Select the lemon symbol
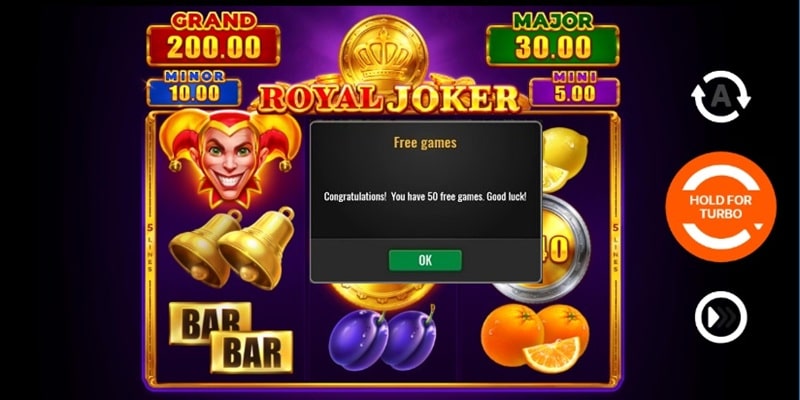This screenshot has height=400, width=800. (x=564, y=159)
